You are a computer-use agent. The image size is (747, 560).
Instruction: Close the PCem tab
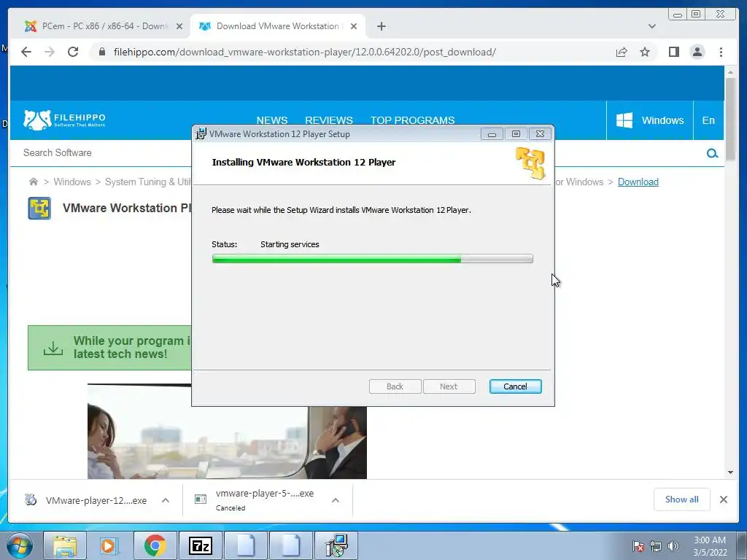(179, 26)
